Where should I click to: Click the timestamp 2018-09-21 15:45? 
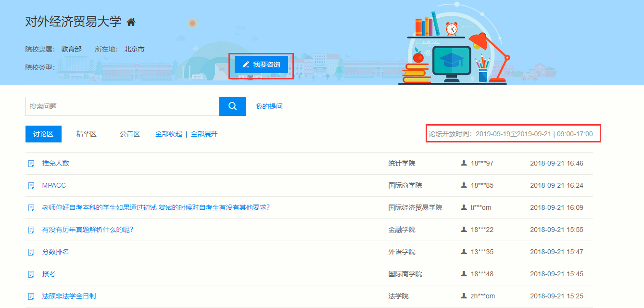tap(556, 274)
